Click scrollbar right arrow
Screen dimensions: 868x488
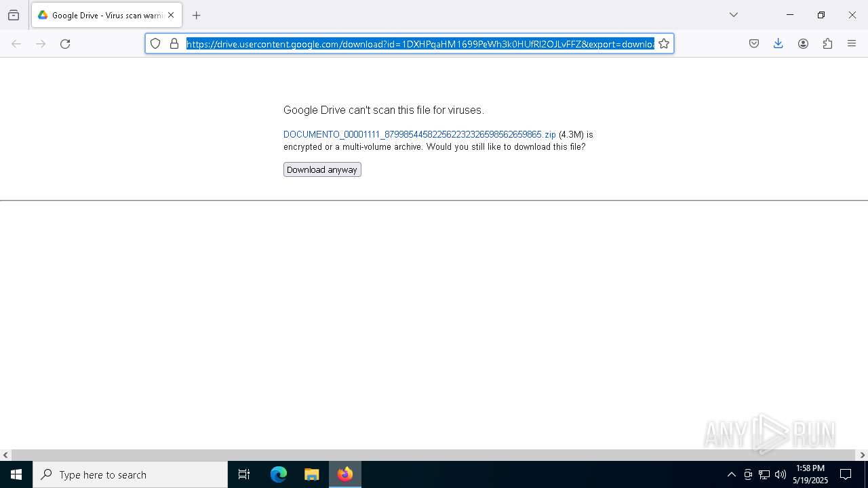[x=863, y=455]
